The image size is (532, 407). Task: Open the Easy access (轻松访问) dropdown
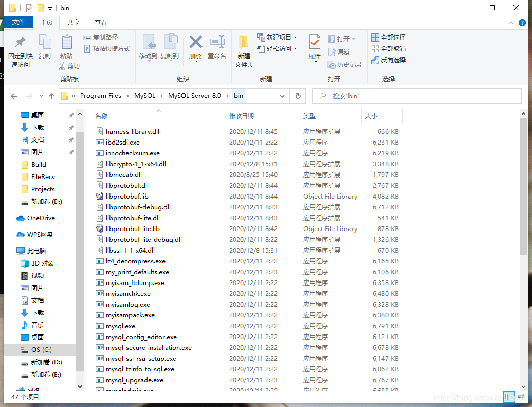click(x=277, y=48)
